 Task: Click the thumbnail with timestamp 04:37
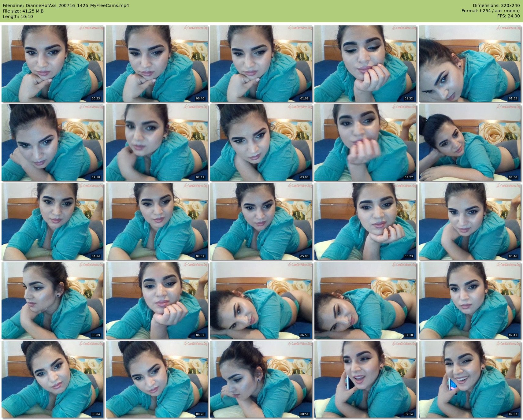pyautogui.click(x=157, y=221)
